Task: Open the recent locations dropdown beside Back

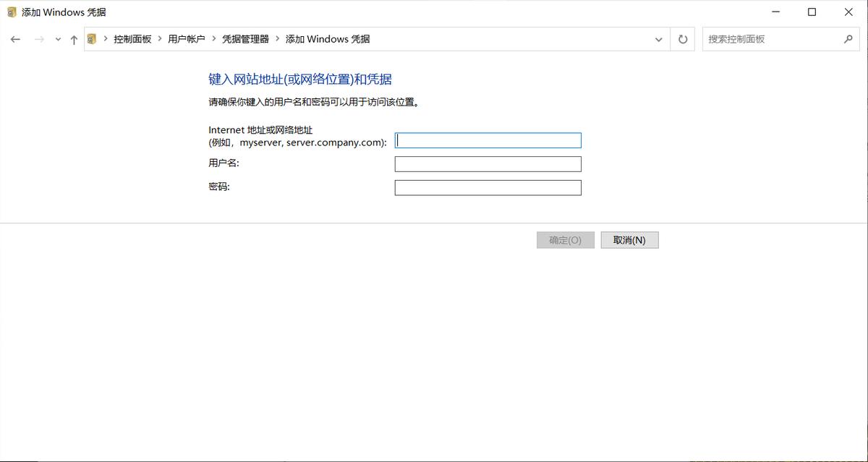Action: click(57, 39)
